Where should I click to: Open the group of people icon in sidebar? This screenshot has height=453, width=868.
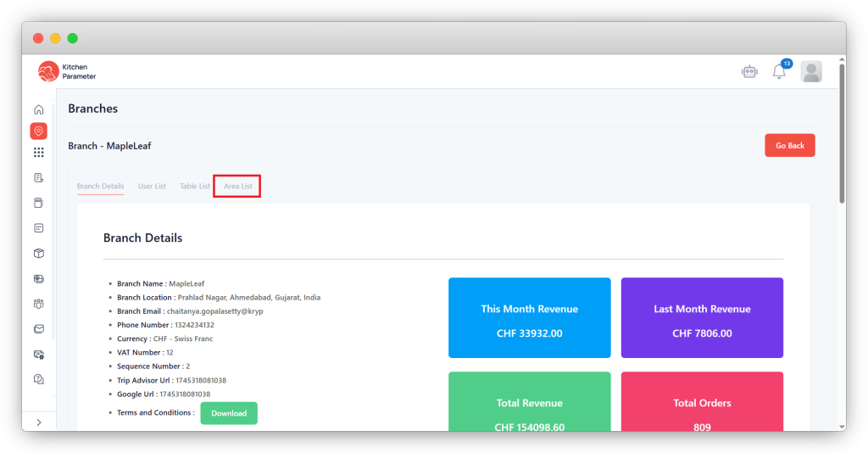point(38,303)
